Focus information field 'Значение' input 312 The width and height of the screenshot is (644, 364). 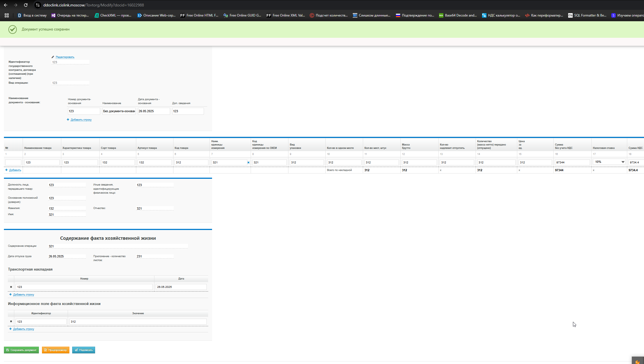coord(138,321)
